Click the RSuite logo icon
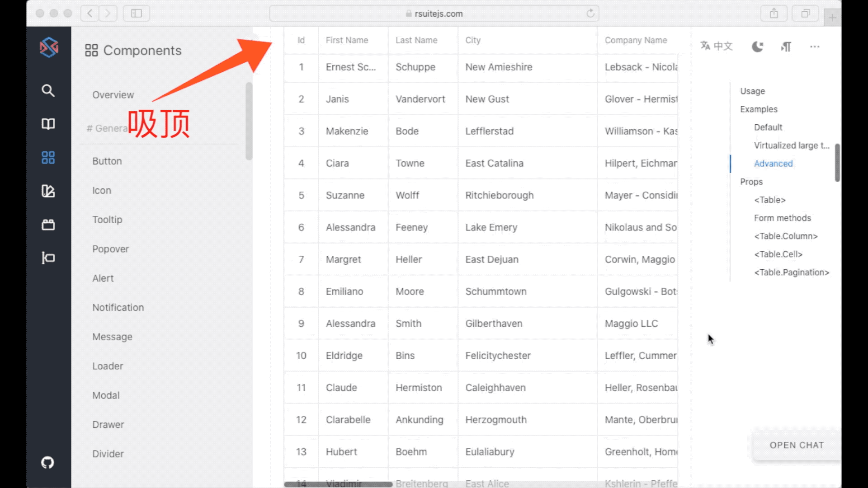 [x=48, y=47]
